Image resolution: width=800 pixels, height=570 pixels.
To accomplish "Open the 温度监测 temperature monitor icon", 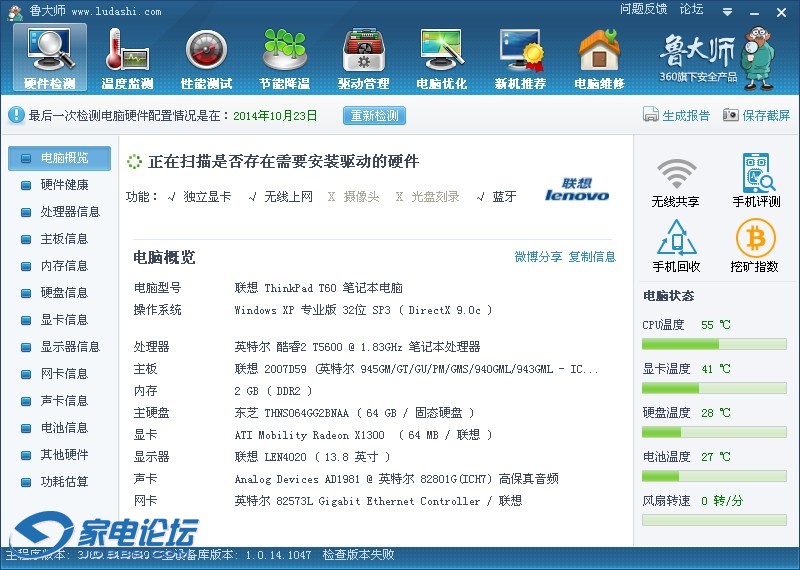I will pos(128,57).
